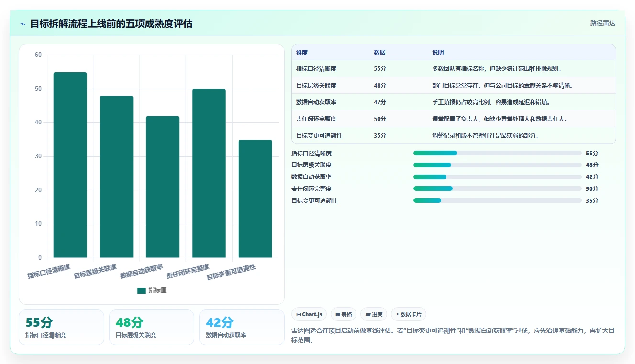This screenshot has height=364, width=635.
Task: Select the 数据自动获取率 table row cell
Action: pyautogui.click(x=316, y=102)
